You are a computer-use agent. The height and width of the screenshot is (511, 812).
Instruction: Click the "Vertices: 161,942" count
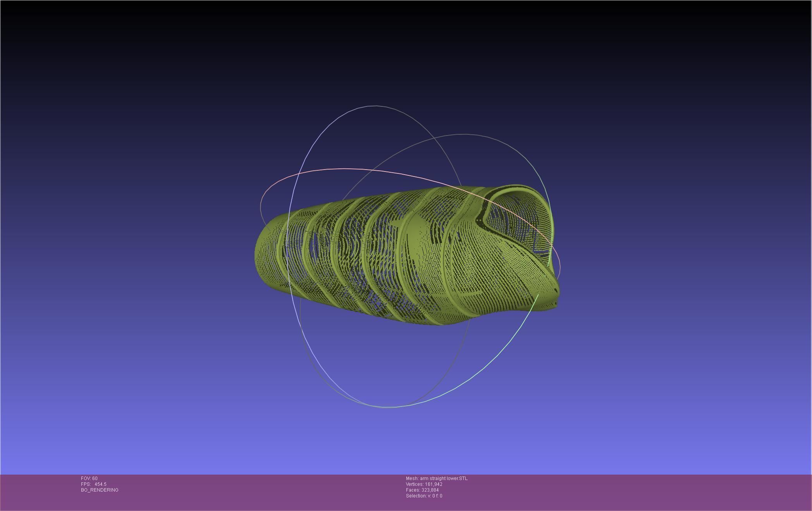(424, 484)
